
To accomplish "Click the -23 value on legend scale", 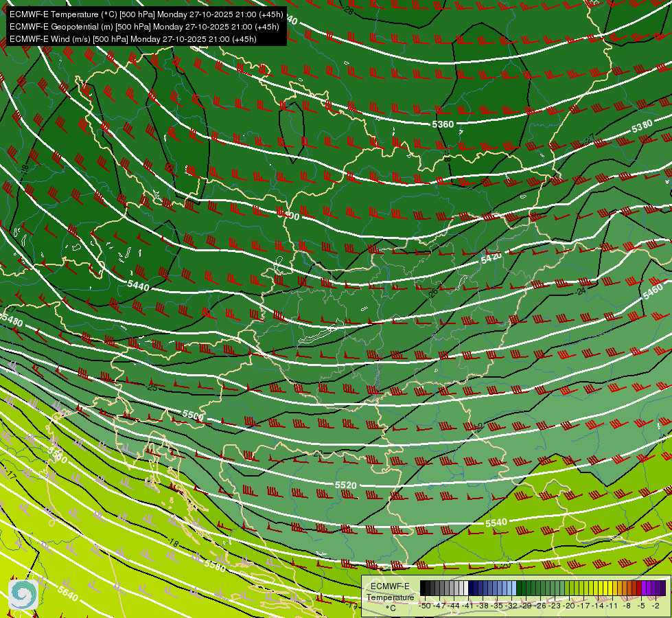I will click(x=555, y=606).
